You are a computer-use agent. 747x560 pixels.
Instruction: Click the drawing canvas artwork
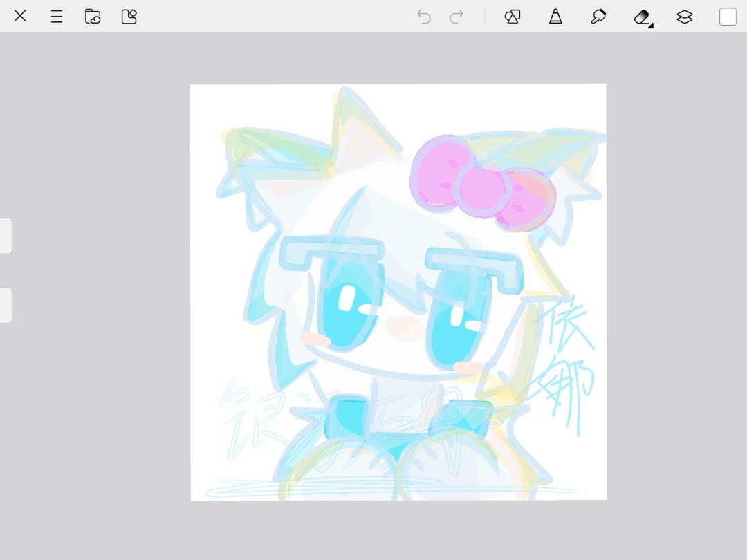pos(398,292)
